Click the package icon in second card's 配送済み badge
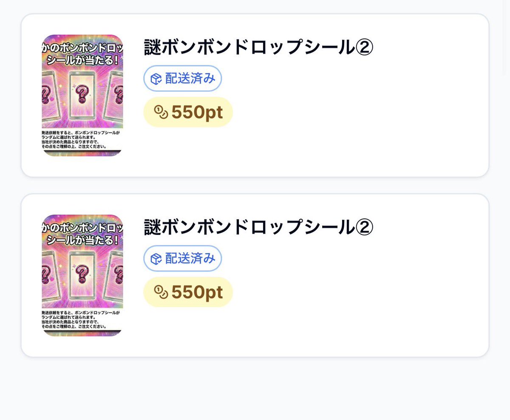The image size is (510, 420). pos(157,259)
